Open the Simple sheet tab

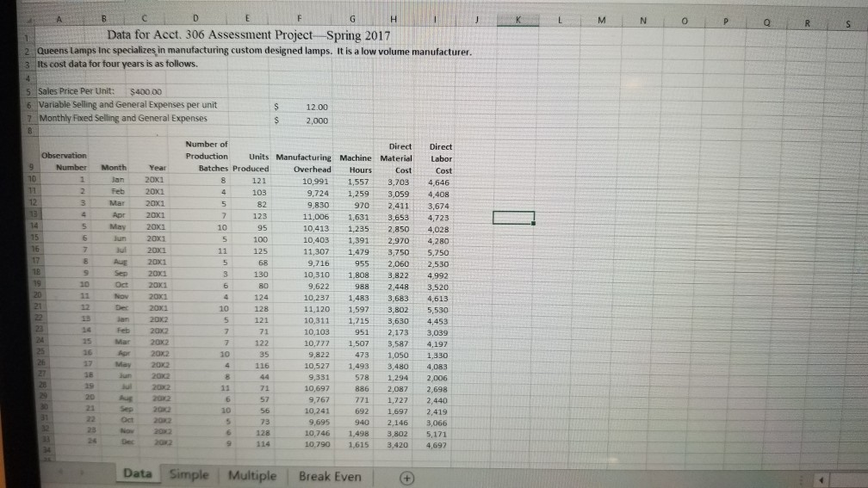tap(189, 475)
